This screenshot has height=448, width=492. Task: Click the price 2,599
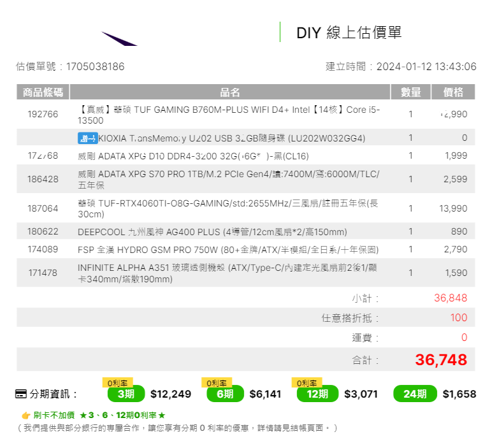455,179
